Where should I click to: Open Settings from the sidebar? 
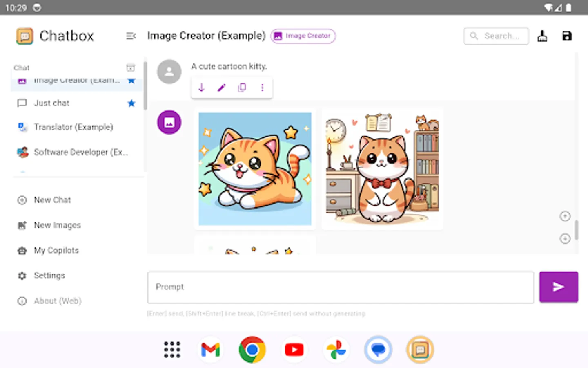click(49, 275)
